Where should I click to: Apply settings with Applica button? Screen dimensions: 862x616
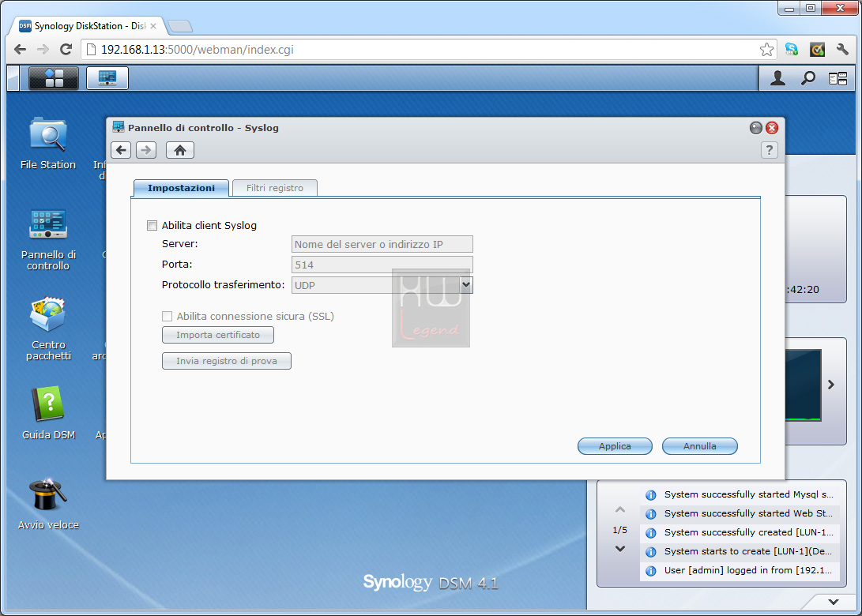tap(615, 446)
